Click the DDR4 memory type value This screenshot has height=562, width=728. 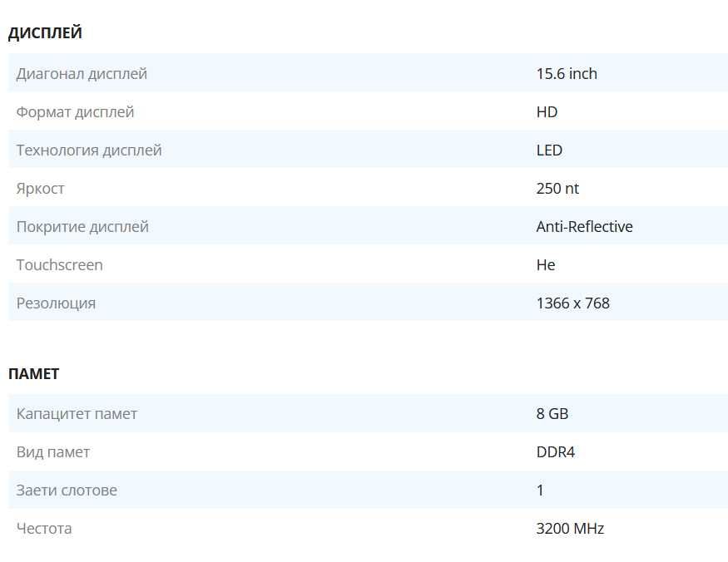pos(556,452)
